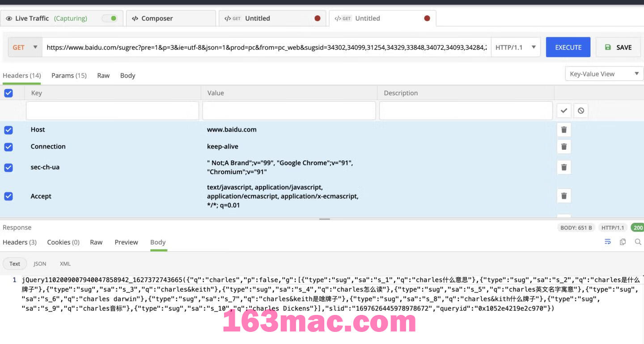Uncheck the Accept header checkbox
Screen dimensions: 644x344
tap(8, 196)
